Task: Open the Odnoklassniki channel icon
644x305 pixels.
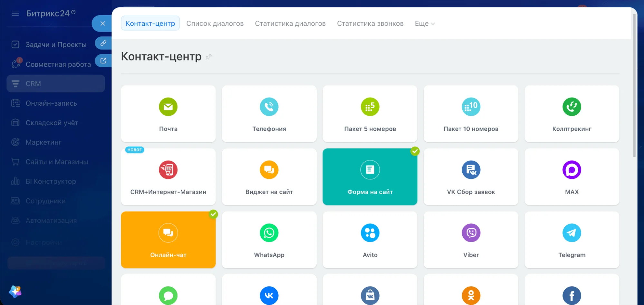Action: (471, 295)
